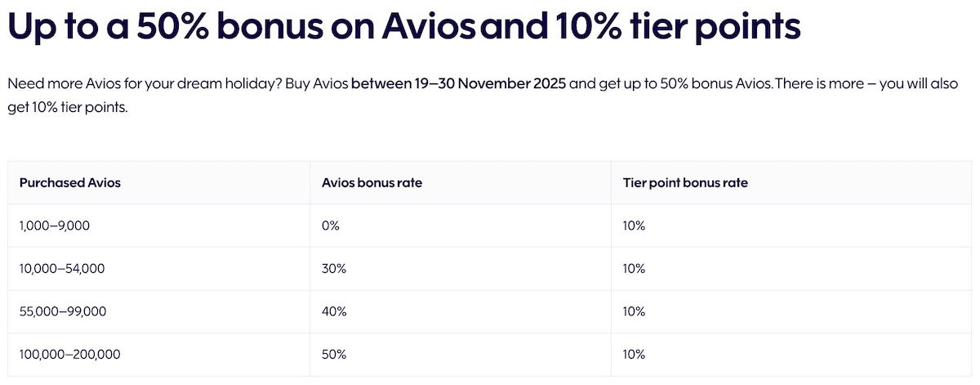The image size is (980, 385).
Task: Click tier point 10% in the 10,000–54,000 row
Action: click(x=634, y=269)
